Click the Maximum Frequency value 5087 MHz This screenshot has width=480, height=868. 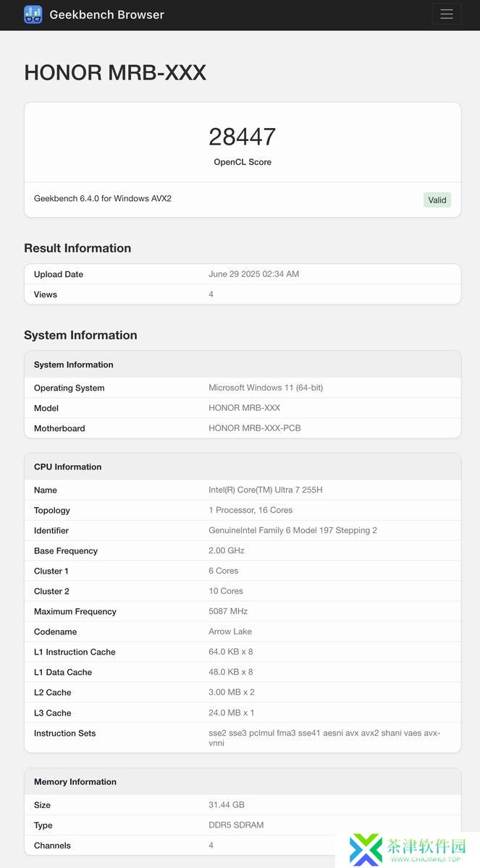tap(228, 611)
